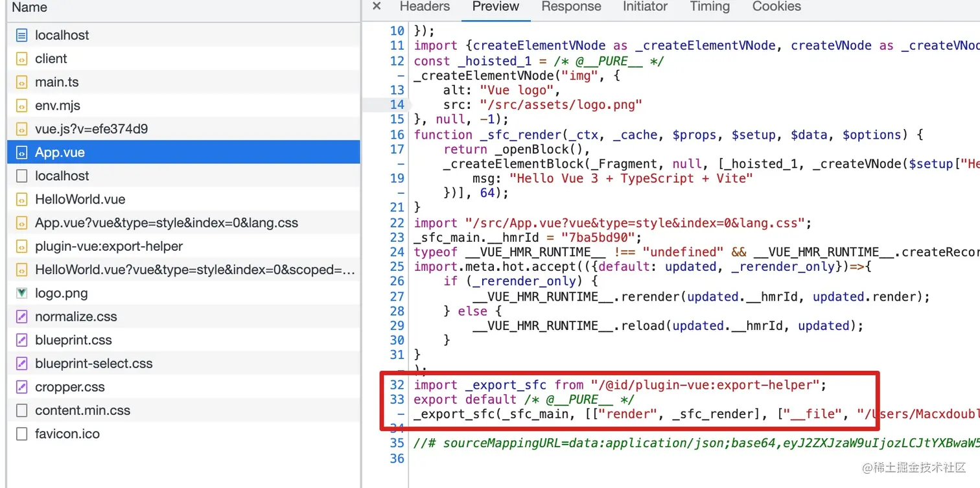Image resolution: width=980 pixels, height=488 pixels.
Task: Click the blank icon next to content.min.css
Action: (21, 410)
